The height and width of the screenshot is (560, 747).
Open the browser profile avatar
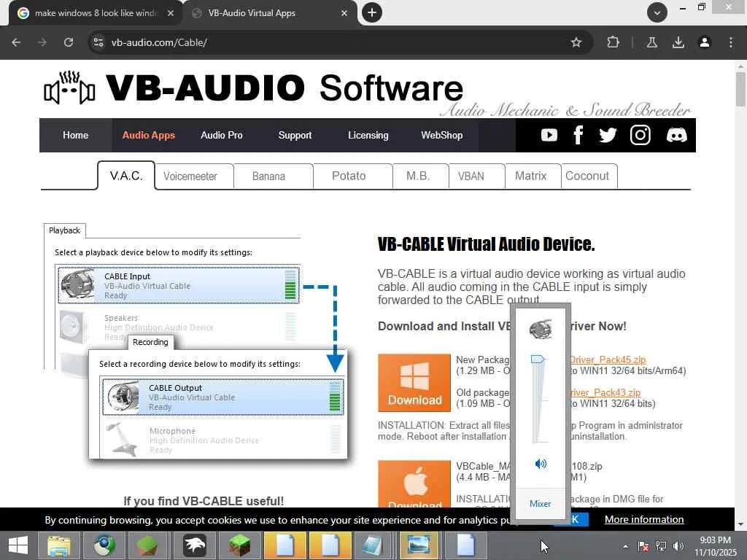click(x=704, y=42)
